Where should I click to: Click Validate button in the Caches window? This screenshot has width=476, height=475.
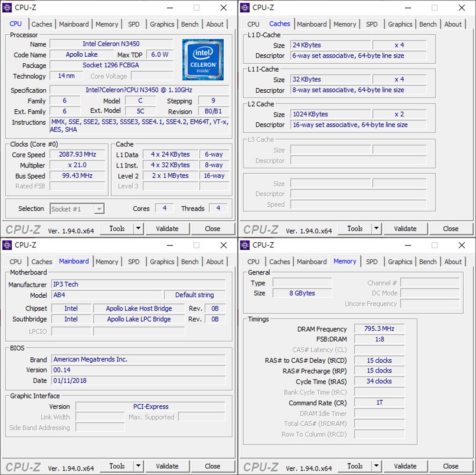coord(405,229)
